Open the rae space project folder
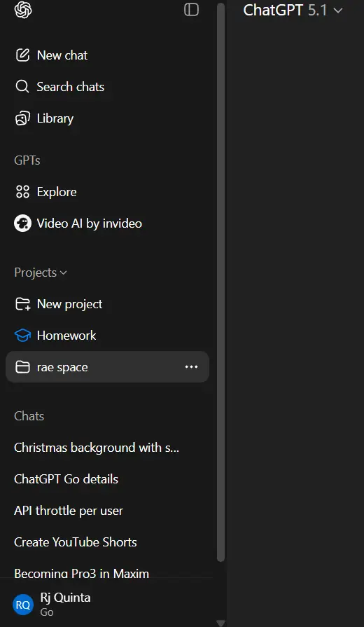364x627 pixels. [x=107, y=367]
